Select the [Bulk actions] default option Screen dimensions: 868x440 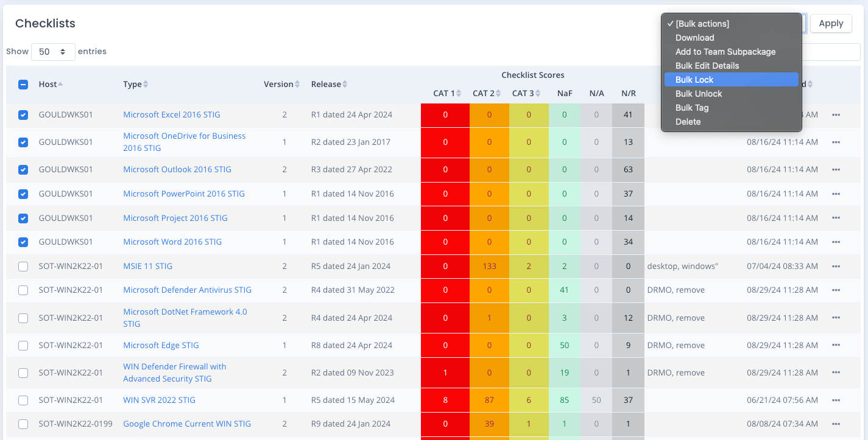click(x=731, y=24)
